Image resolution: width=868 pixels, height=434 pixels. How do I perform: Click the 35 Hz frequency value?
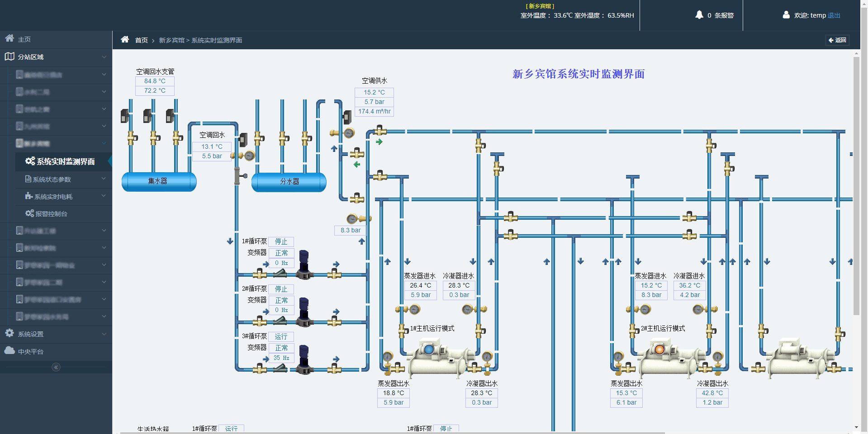point(281,358)
